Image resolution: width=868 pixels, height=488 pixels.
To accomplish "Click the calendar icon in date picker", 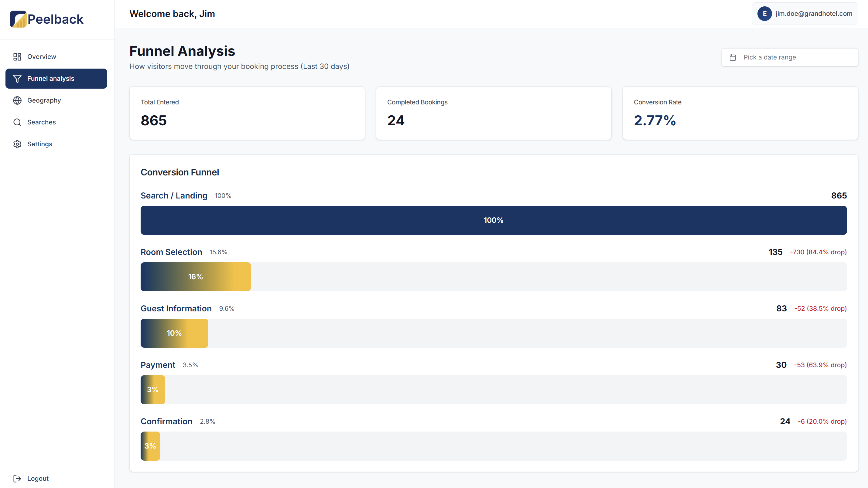I will [733, 57].
